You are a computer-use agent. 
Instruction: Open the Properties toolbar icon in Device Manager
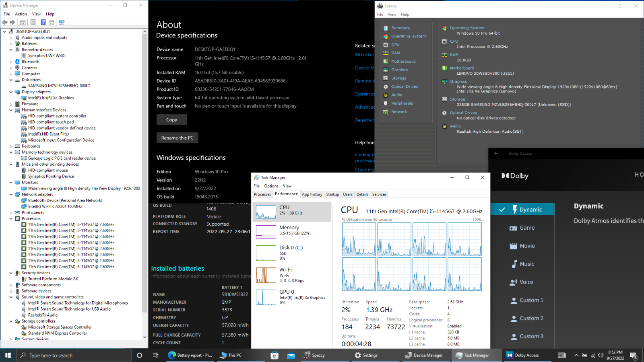[33, 23]
